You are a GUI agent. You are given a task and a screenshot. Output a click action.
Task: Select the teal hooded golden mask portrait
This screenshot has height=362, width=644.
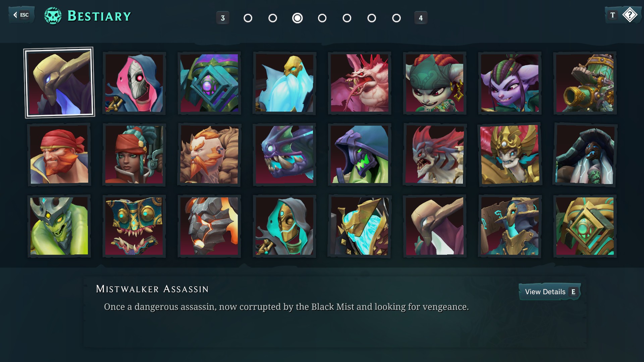(284, 226)
